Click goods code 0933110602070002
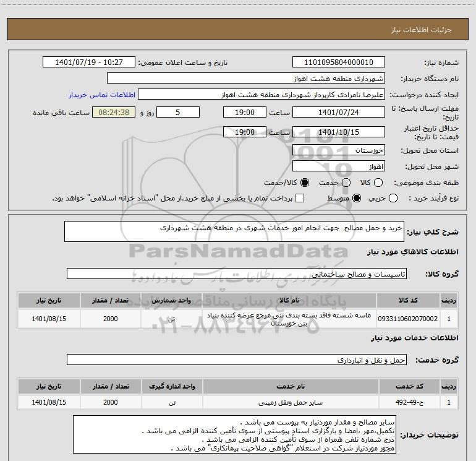 [408, 319]
